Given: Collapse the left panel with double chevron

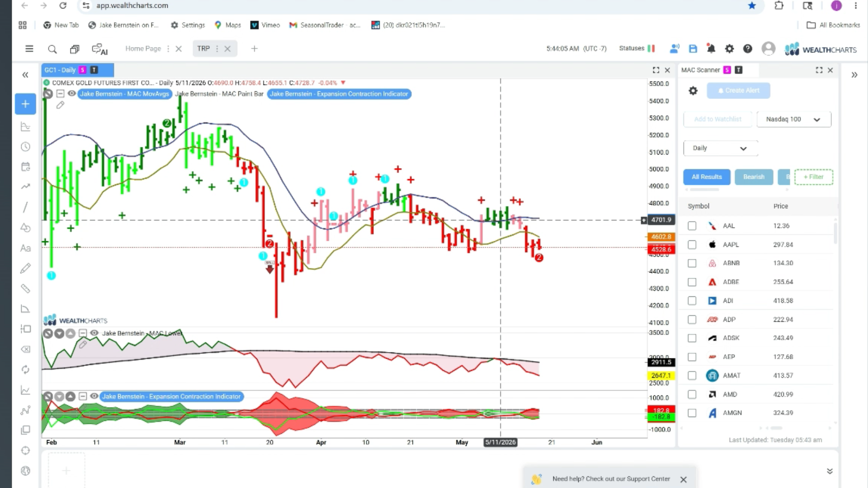Looking at the screenshot, I should pyautogui.click(x=25, y=75).
